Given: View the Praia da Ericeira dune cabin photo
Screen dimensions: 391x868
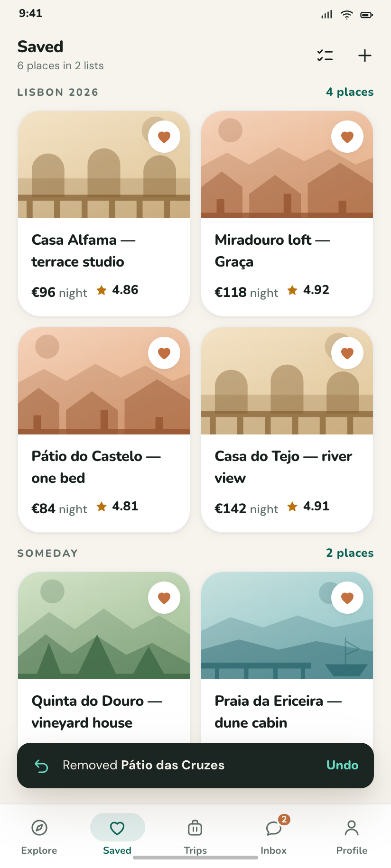Looking at the screenshot, I should [x=287, y=626].
